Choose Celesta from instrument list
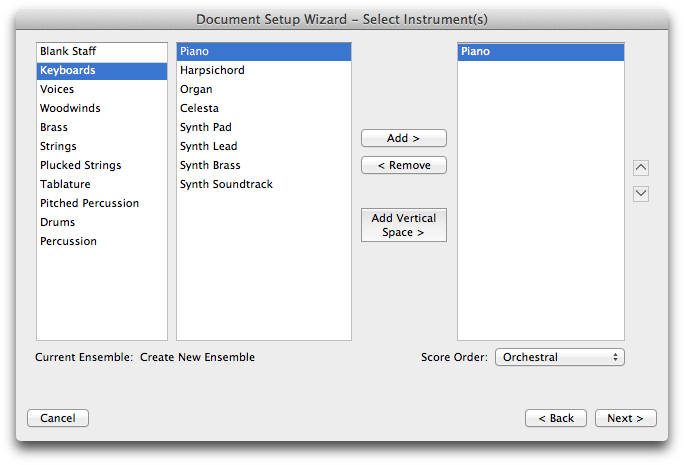 click(264, 108)
